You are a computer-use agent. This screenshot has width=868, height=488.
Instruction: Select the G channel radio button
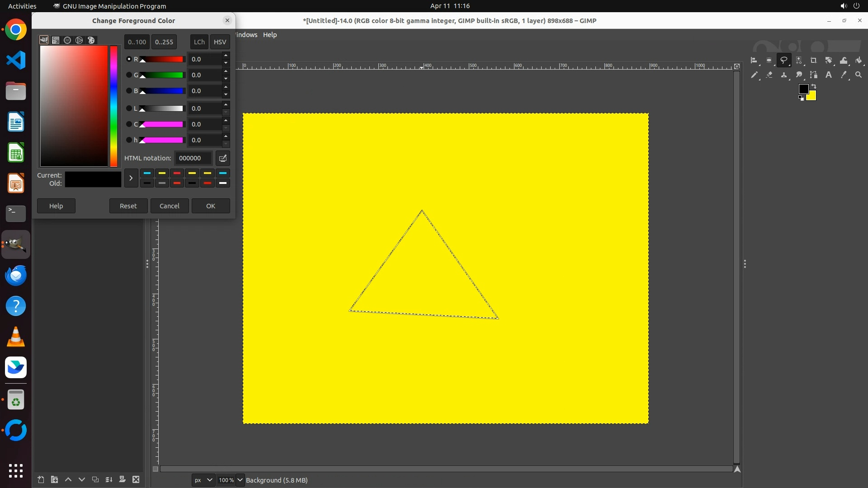coord(129,75)
